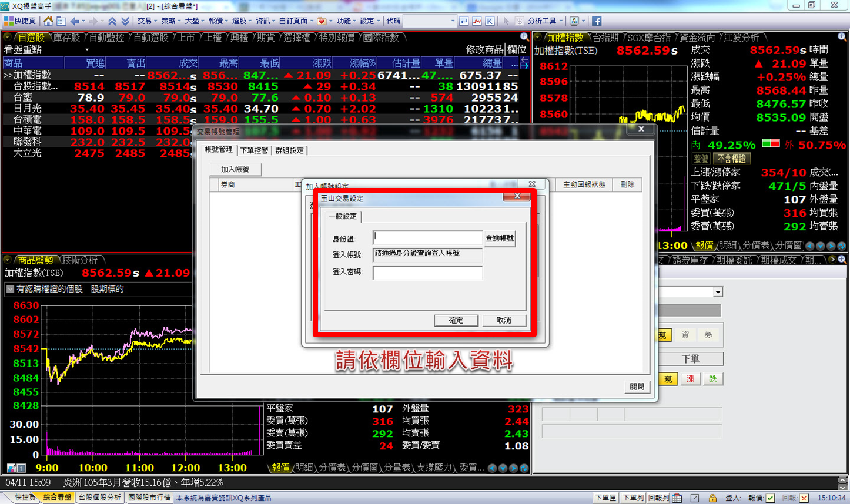Select the 資 margin toggle in the order panel

click(x=685, y=335)
